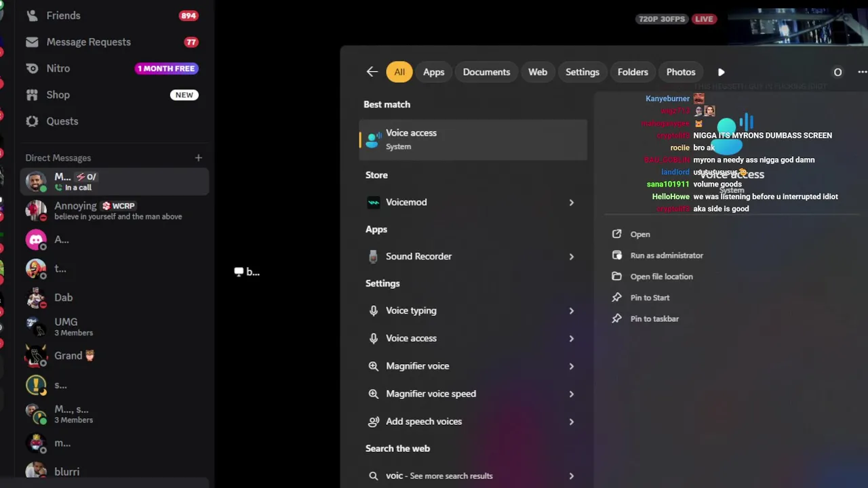This screenshot has width=868, height=488.
Task: Click the web search magnifier icon for voic
Action: (x=373, y=476)
